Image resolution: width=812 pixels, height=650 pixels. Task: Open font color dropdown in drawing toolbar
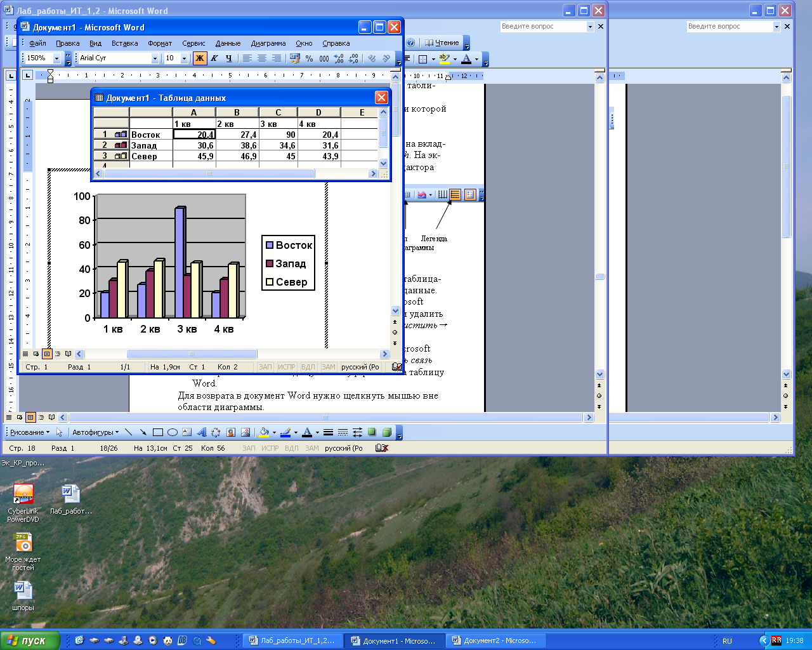pos(317,432)
